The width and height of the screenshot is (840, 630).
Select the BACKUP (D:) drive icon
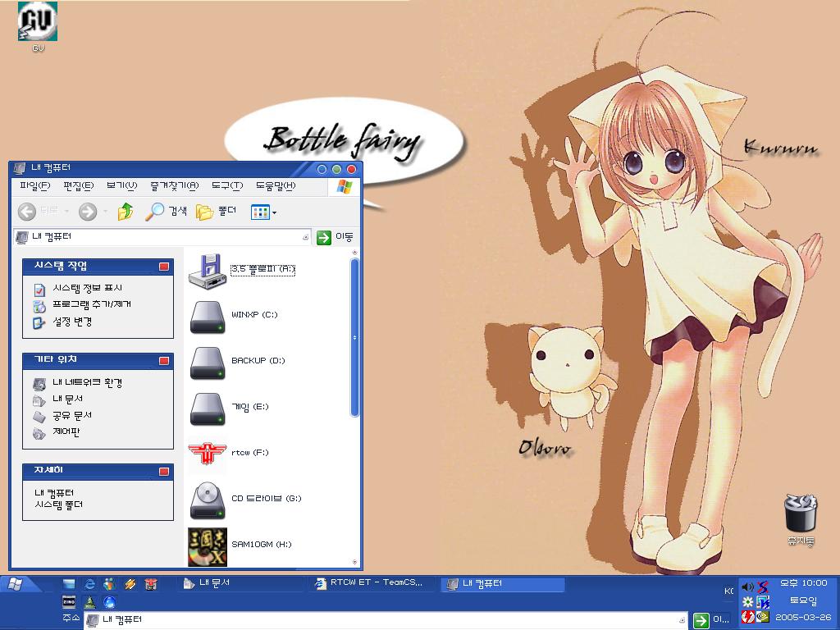[207, 362]
